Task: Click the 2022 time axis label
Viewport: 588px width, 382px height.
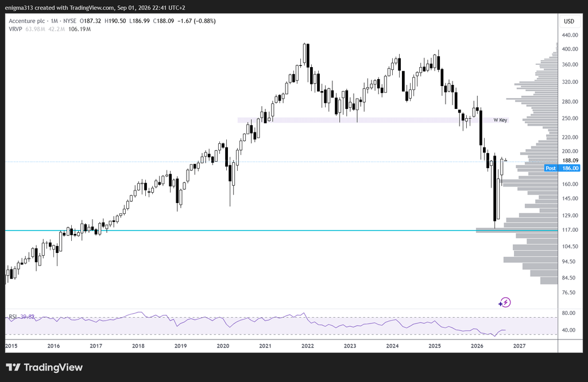Action: tap(308, 346)
